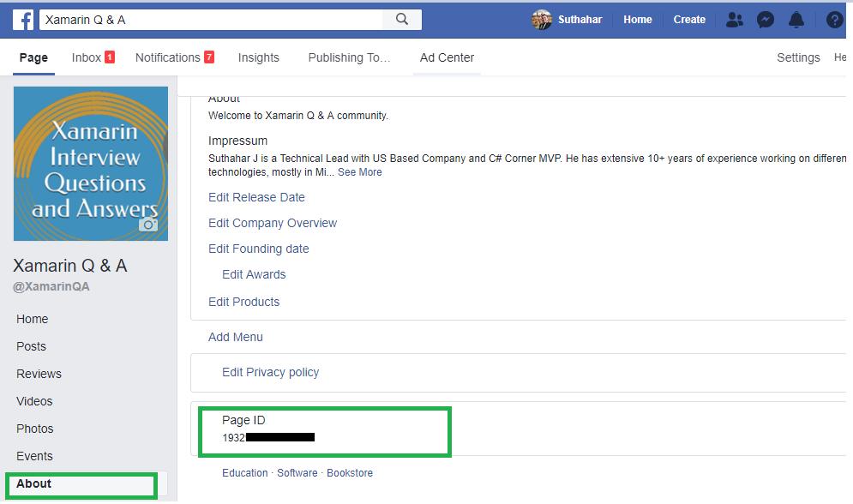This screenshot has height=504, width=853.
Task: Select Photos in the sidebar
Action: coord(35,429)
